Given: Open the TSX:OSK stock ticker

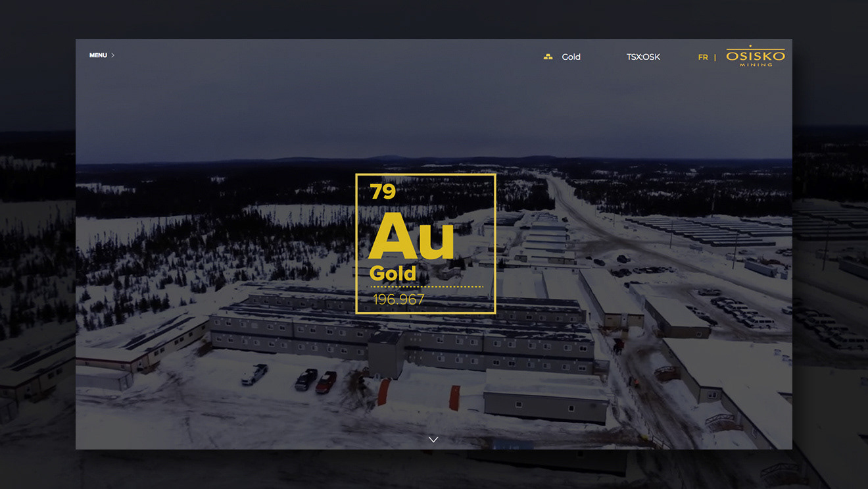Looking at the screenshot, I should coord(643,57).
